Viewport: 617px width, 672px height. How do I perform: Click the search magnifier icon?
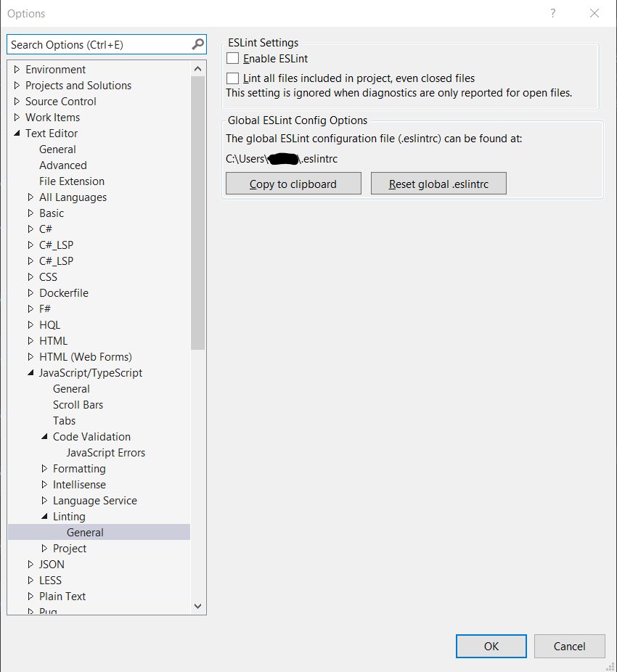pos(197,44)
